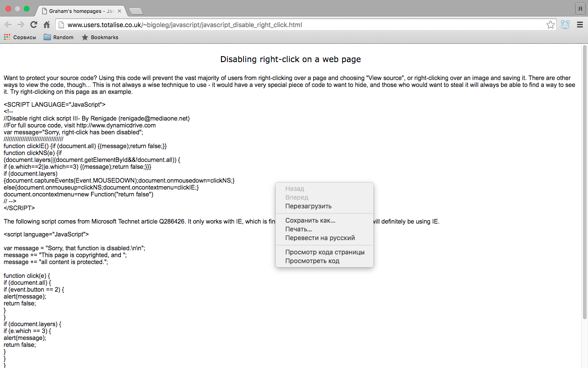
Task: Click the line document.oncontextmenu=new Function("return false")
Action: pyautogui.click(x=79, y=194)
